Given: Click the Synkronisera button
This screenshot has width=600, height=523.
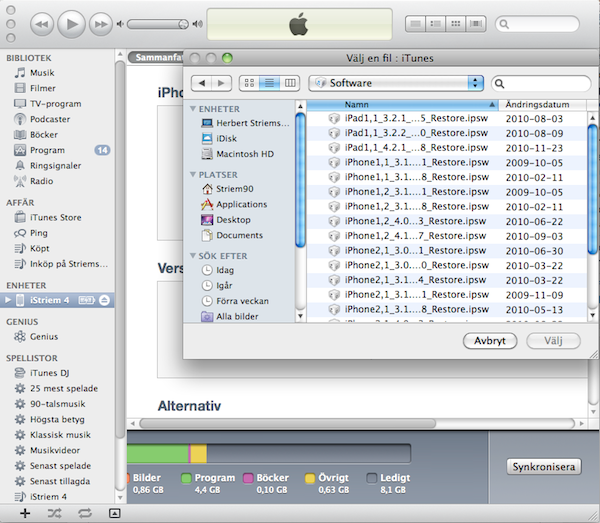Looking at the screenshot, I should [x=544, y=467].
